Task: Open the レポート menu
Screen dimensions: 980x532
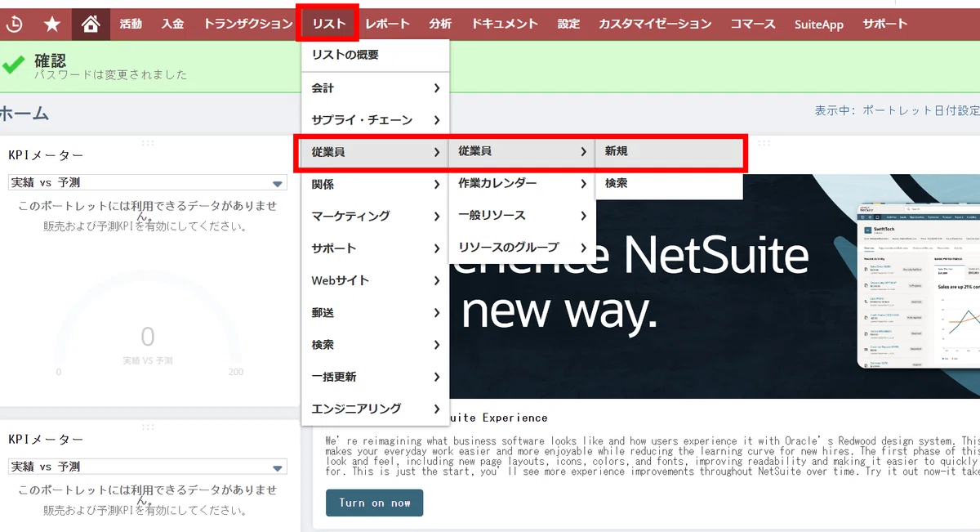Action: coord(388,24)
